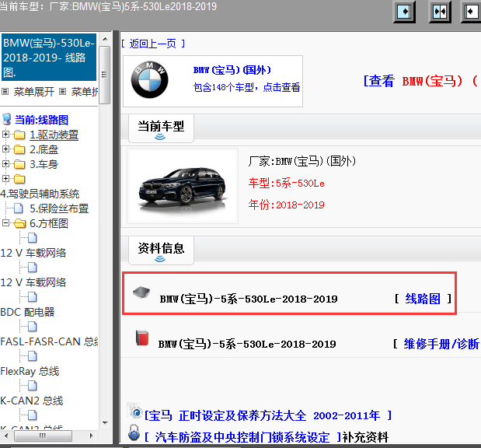Go back via 返回上一页 link

[x=153, y=44]
